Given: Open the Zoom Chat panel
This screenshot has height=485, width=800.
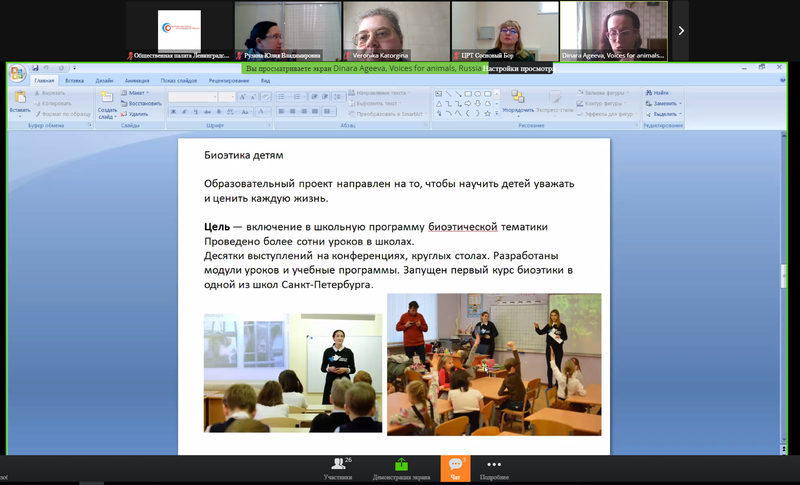Looking at the screenshot, I should 455,468.
